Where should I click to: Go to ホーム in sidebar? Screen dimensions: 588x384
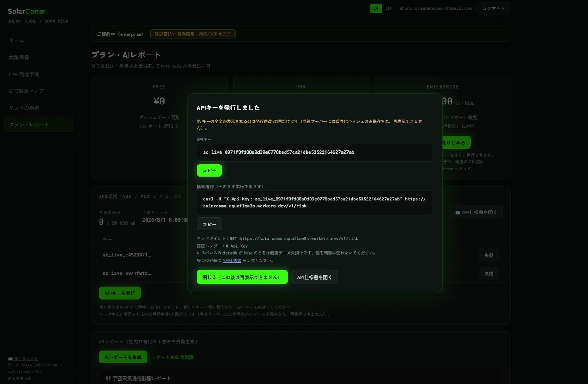39,40
